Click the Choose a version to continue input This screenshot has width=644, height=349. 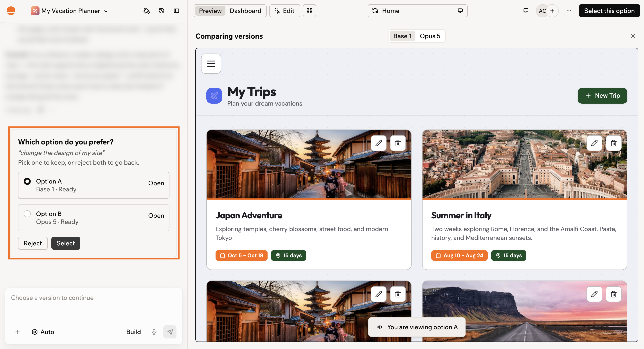pos(94,297)
